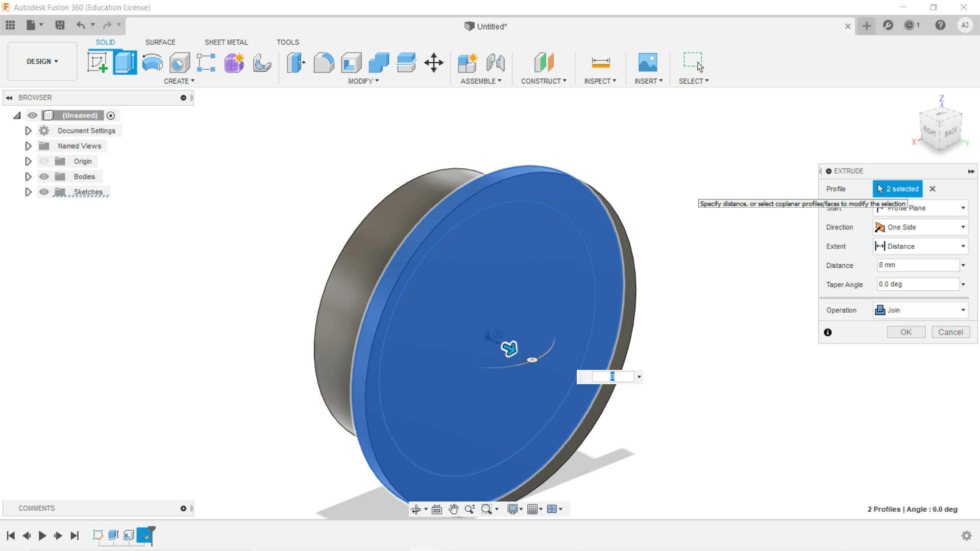Click OK in the Extrude dialog
This screenshot has width=980, height=551.
pyautogui.click(x=905, y=332)
